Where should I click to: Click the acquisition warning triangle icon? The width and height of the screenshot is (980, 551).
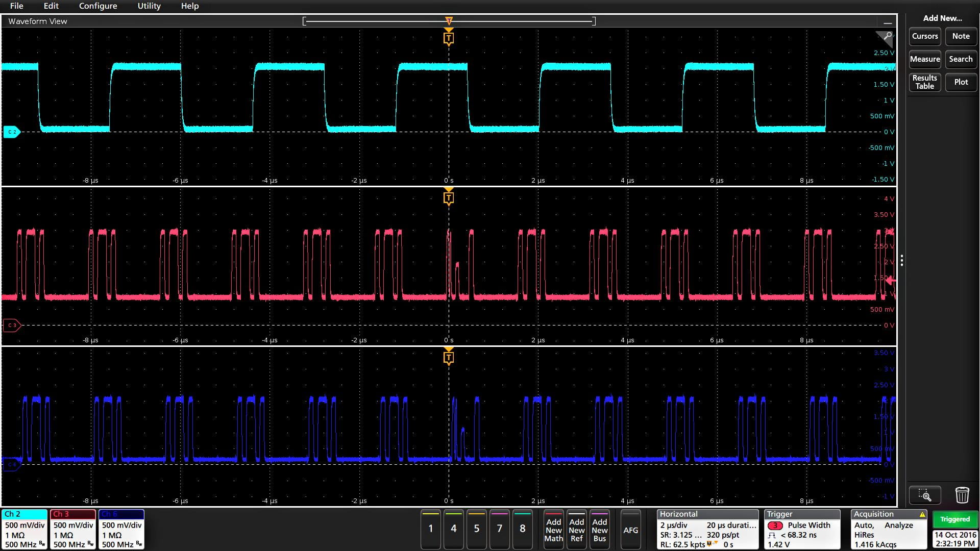(x=922, y=514)
